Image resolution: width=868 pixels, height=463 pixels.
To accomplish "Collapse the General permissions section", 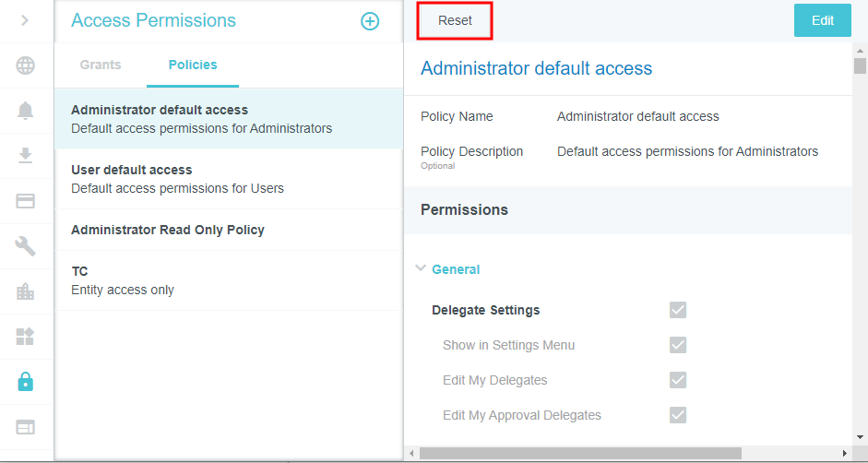I will click(x=422, y=269).
